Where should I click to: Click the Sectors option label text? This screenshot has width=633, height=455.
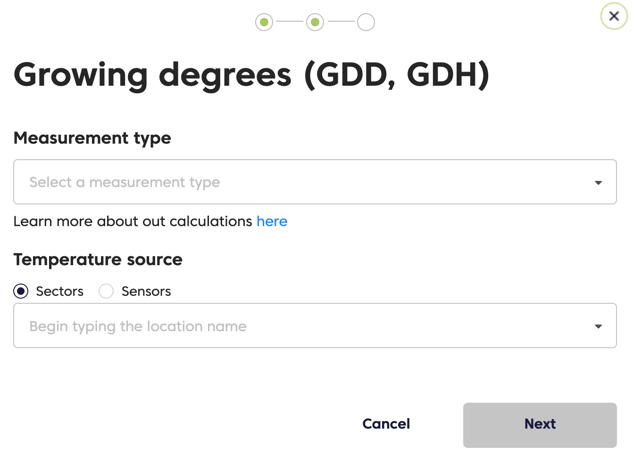[60, 291]
